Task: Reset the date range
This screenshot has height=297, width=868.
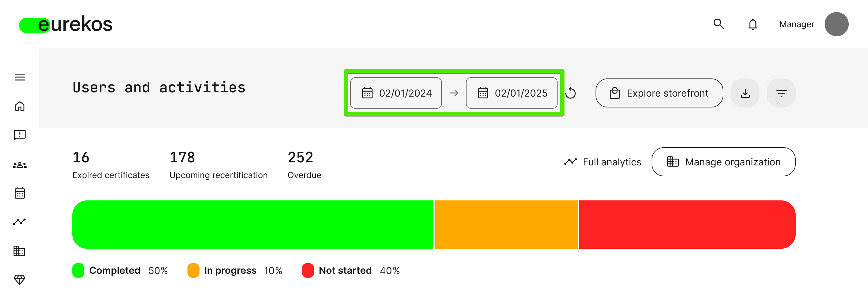Action: [571, 93]
